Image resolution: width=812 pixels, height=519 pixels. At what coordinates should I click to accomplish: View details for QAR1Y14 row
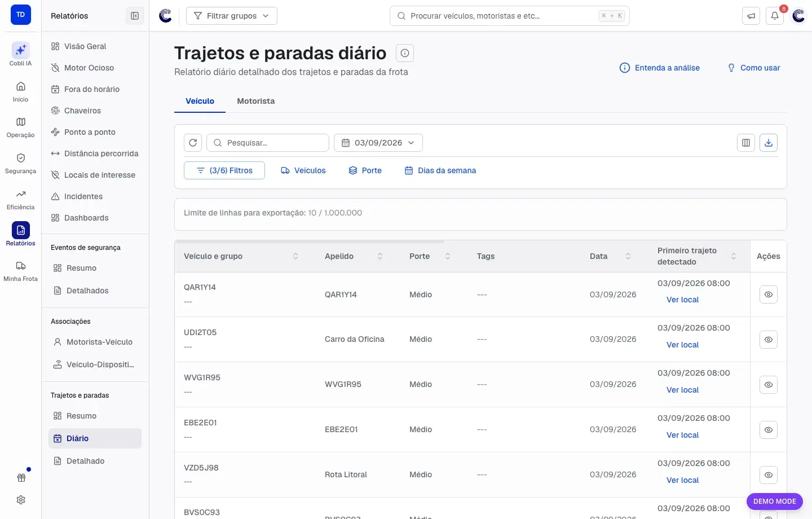pyautogui.click(x=769, y=294)
